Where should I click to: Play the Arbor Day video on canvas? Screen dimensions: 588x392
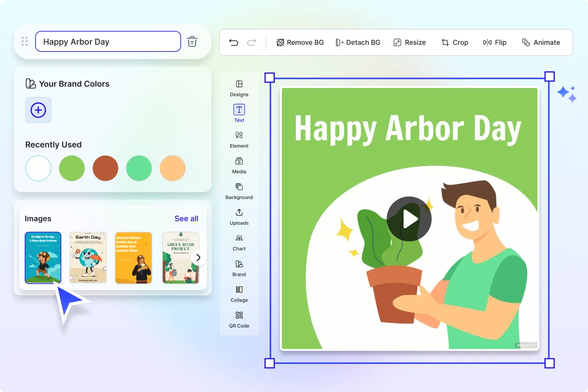(x=409, y=218)
